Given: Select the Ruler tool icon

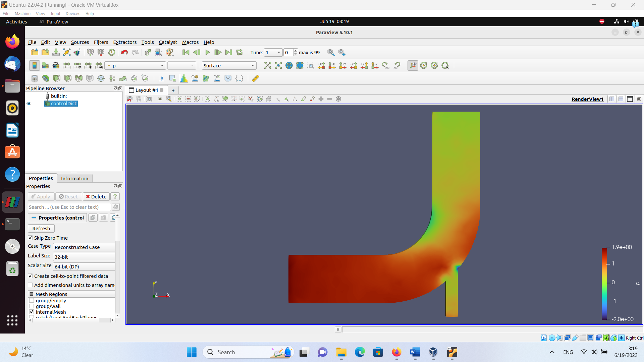Looking at the screenshot, I should pos(256,78).
